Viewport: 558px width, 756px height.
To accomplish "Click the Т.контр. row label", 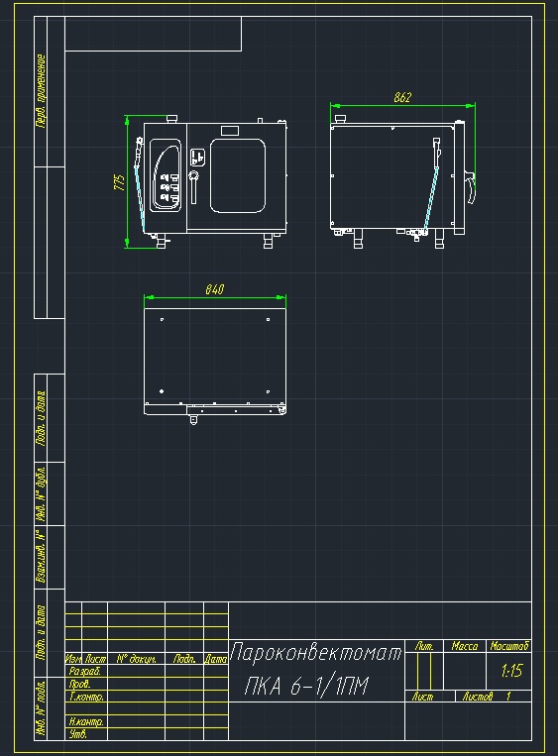I will (x=86, y=697).
